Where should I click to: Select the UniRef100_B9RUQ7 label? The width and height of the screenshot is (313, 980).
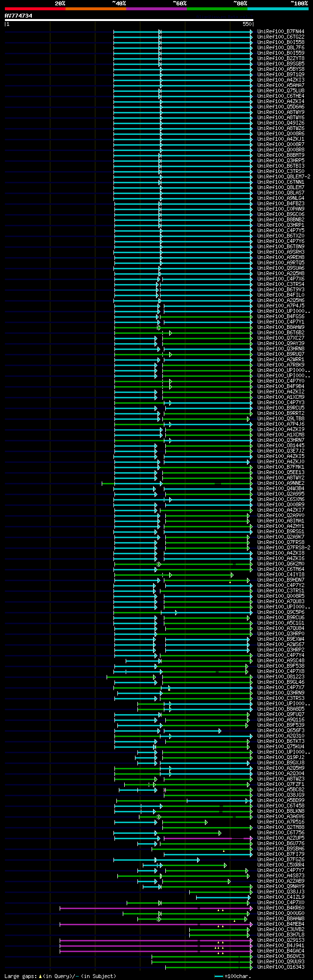pyautogui.click(x=281, y=354)
